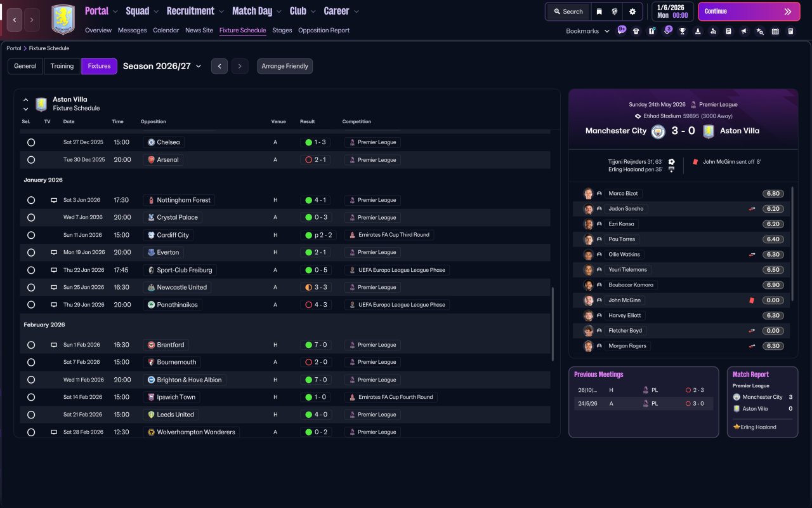
Task: Open the Season 2026/27 dropdown
Action: 162,66
